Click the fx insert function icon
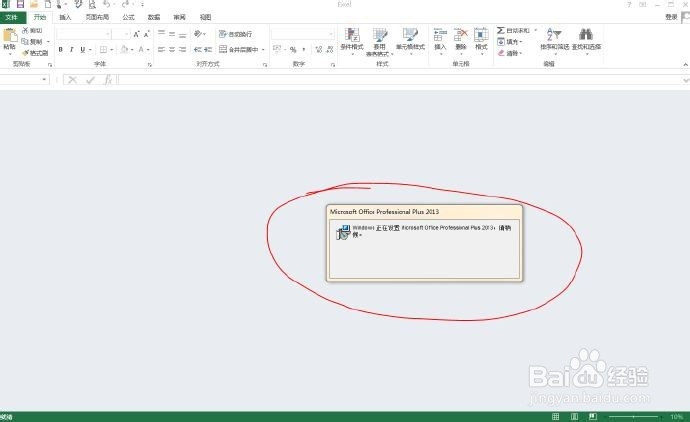690x422 pixels. tap(108, 80)
